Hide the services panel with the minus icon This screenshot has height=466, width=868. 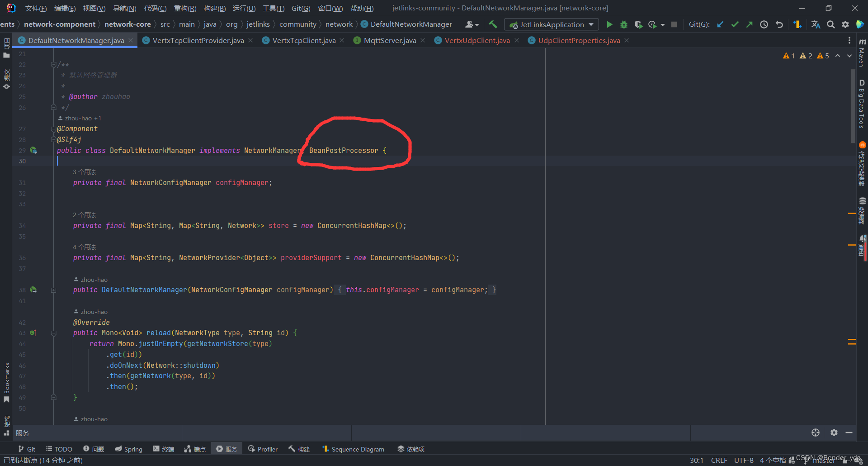click(x=849, y=433)
